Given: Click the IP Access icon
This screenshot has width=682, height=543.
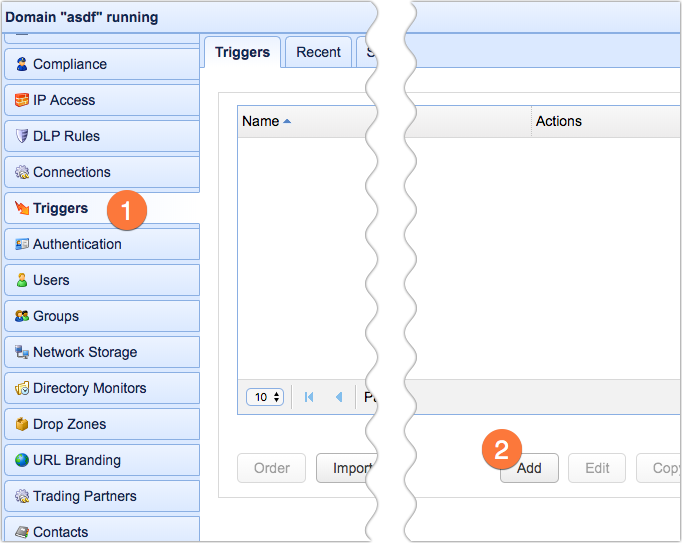Looking at the screenshot, I should (x=22, y=100).
